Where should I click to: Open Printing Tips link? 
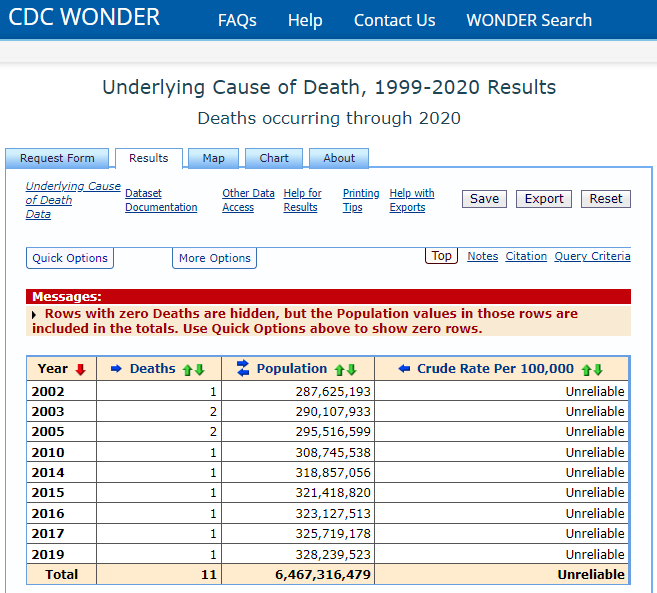(x=361, y=200)
